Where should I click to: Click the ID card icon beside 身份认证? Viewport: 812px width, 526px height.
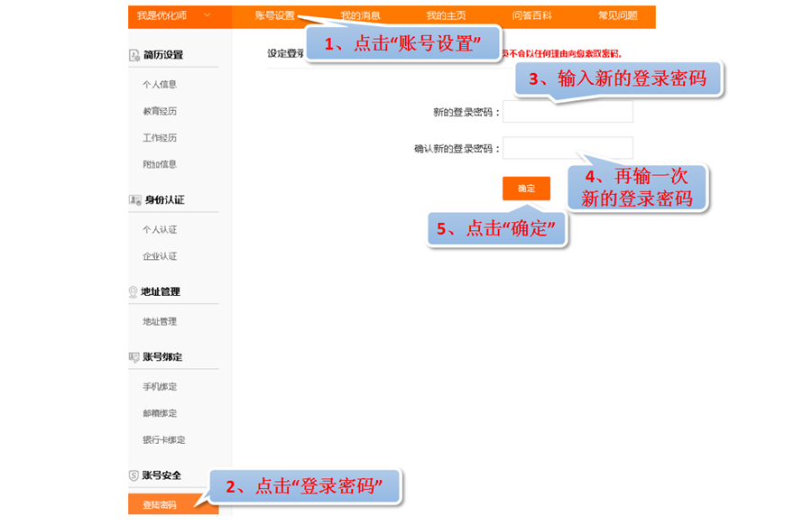(x=135, y=199)
